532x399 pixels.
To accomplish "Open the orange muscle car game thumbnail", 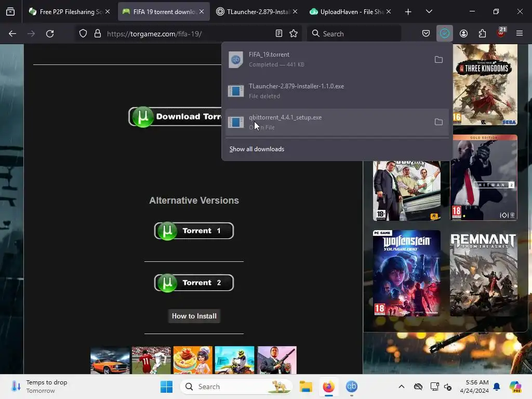I will click(110, 360).
